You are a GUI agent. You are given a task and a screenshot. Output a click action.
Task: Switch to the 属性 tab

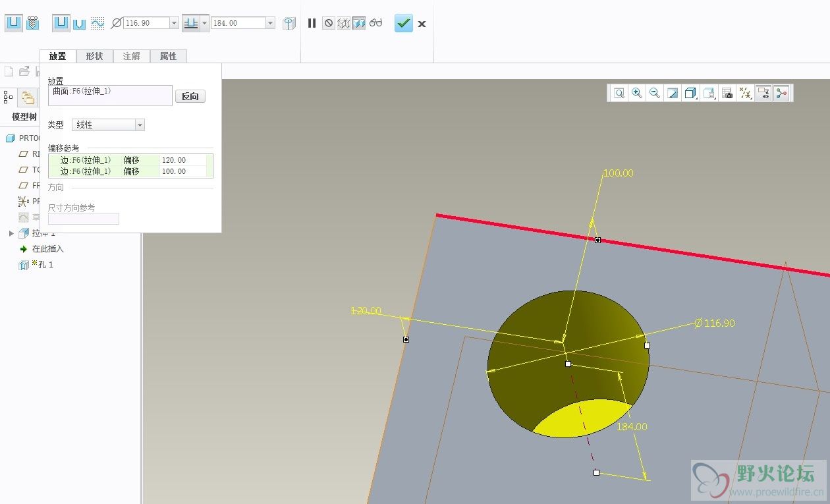(x=169, y=56)
